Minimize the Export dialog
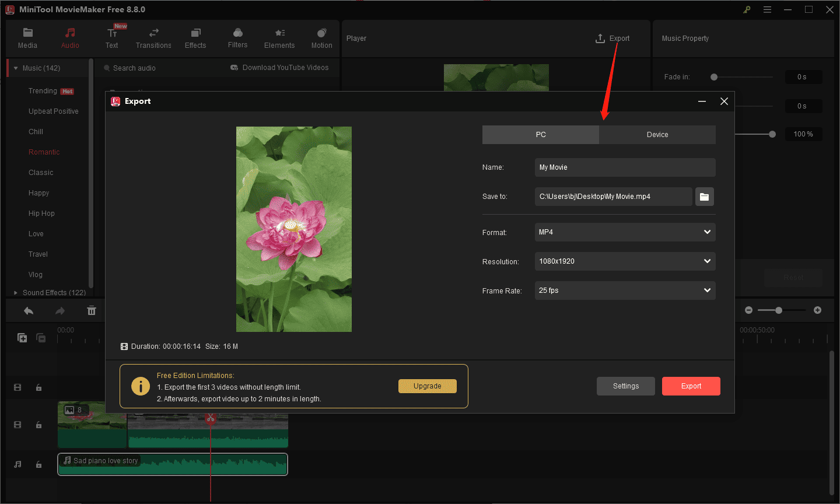This screenshot has width=840, height=504. [x=702, y=101]
